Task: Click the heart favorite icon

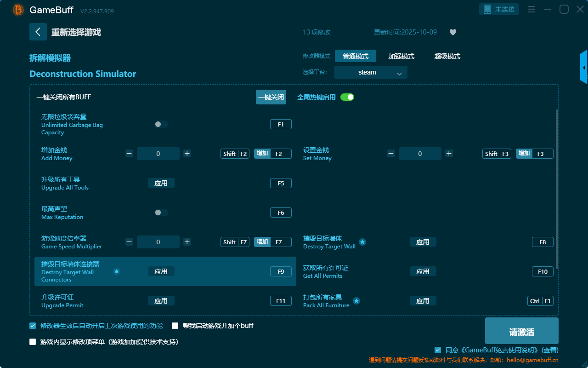Action: pyautogui.click(x=452, y=32)
